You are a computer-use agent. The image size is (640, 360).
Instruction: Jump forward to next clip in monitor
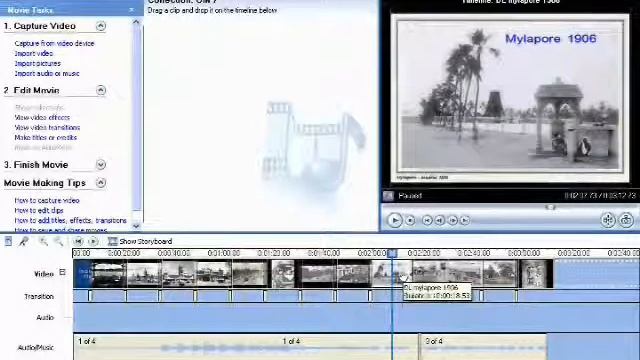pos(465,220)
